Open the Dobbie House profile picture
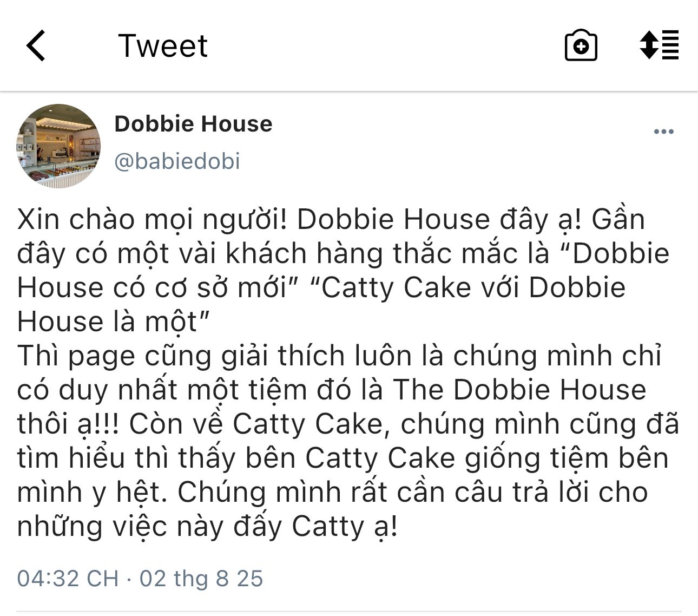 pyautogui.click(x=59, y=146)
